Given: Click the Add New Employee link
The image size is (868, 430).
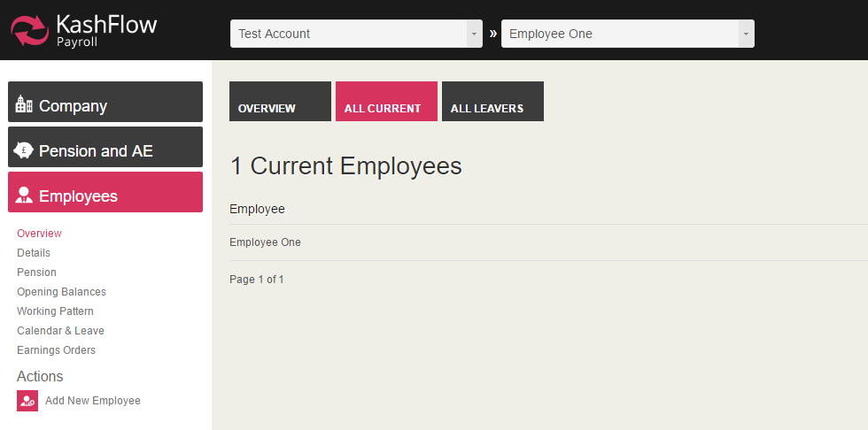Looking at the screenshot, I should click(x=93, y=401).
